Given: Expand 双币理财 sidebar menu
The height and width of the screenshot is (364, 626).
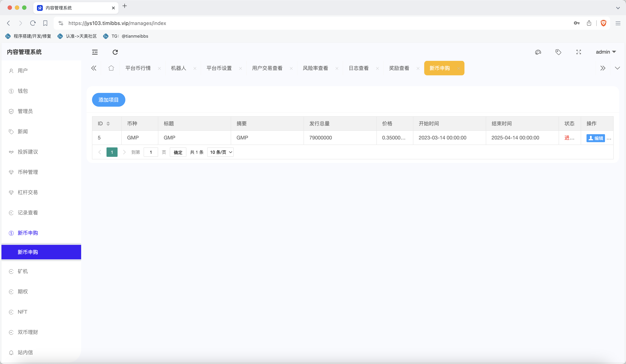Looking at the screenshot, I should pyautogui.click(x=41, y=332).
